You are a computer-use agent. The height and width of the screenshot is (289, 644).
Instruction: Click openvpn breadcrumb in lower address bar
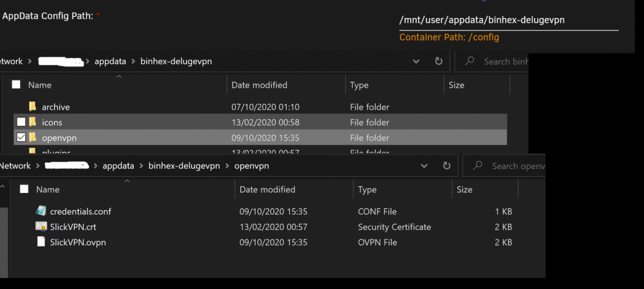[251, 166]
